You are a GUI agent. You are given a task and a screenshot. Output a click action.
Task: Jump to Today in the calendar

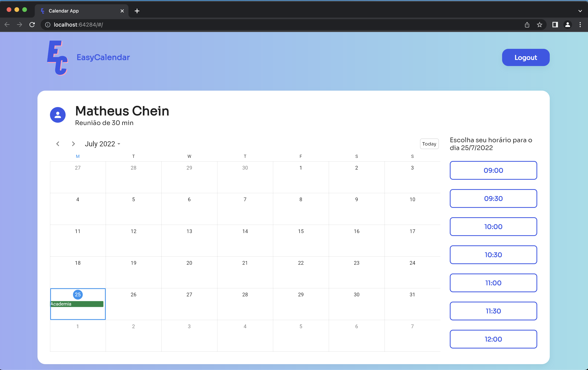tap(429, 144)
